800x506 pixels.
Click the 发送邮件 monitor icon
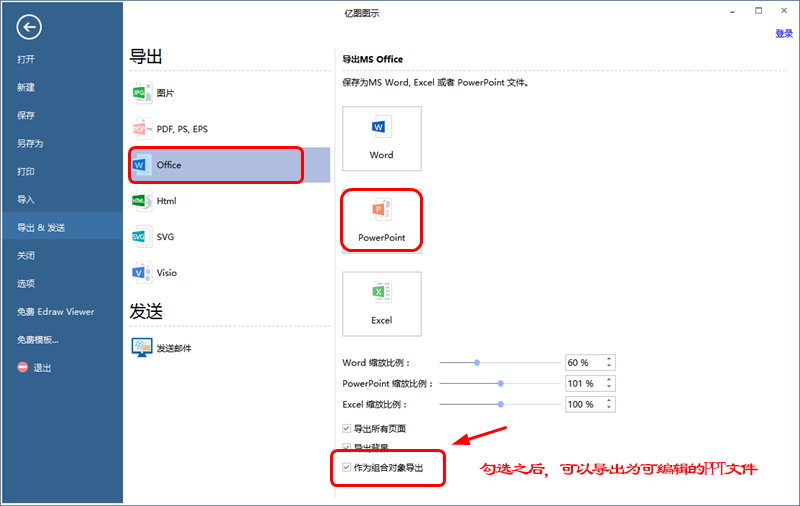142,347
